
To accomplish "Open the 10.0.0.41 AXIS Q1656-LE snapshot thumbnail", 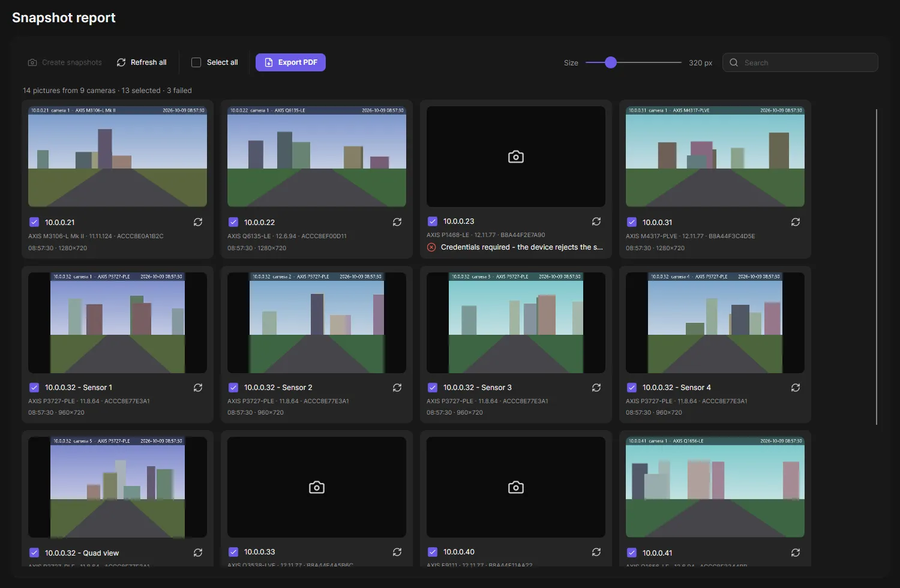I will tap(715, 487).
